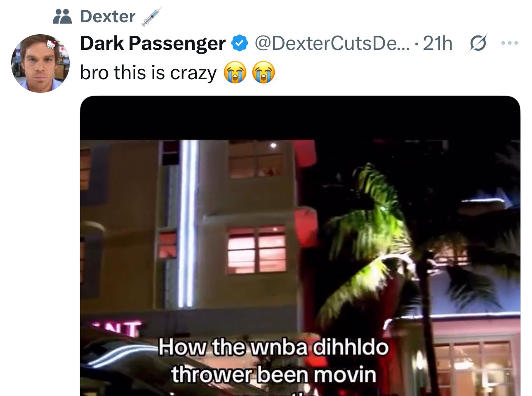Screen dimensions: 532x396
Task: Open the @DexterCutsDe... handle link
Action: pos(332,43)
